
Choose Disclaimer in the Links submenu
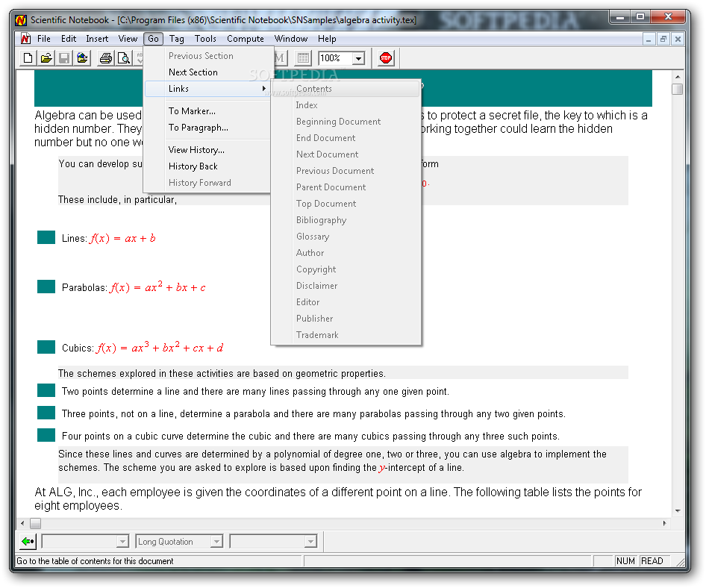[346, 286]
